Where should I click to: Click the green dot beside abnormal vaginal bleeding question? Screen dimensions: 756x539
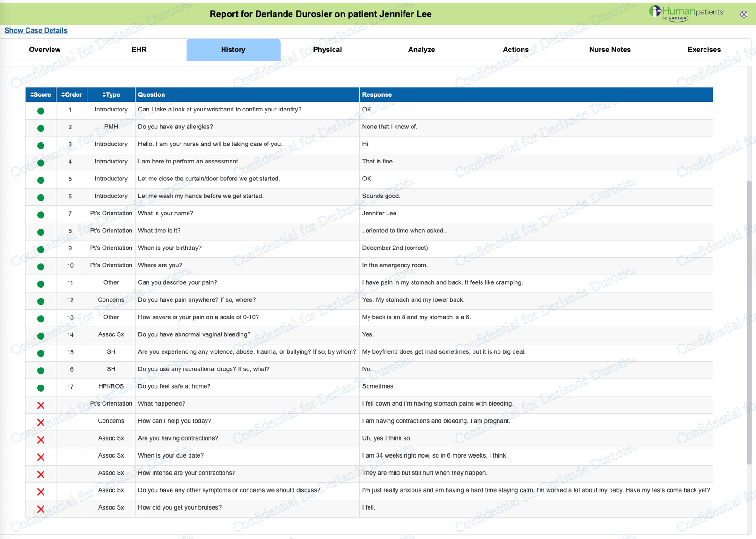[41, 336]
